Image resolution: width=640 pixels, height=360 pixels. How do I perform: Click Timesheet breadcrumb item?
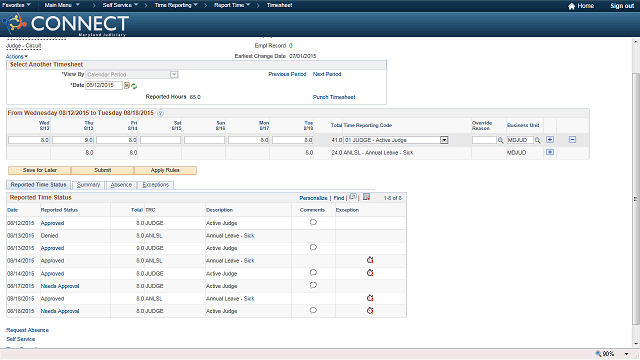[279, 5]
